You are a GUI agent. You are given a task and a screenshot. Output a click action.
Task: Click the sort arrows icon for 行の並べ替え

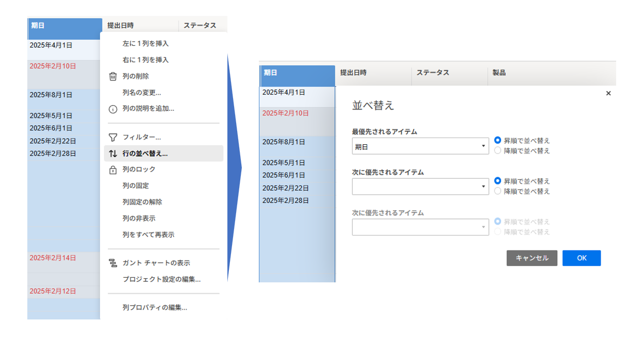113,154
